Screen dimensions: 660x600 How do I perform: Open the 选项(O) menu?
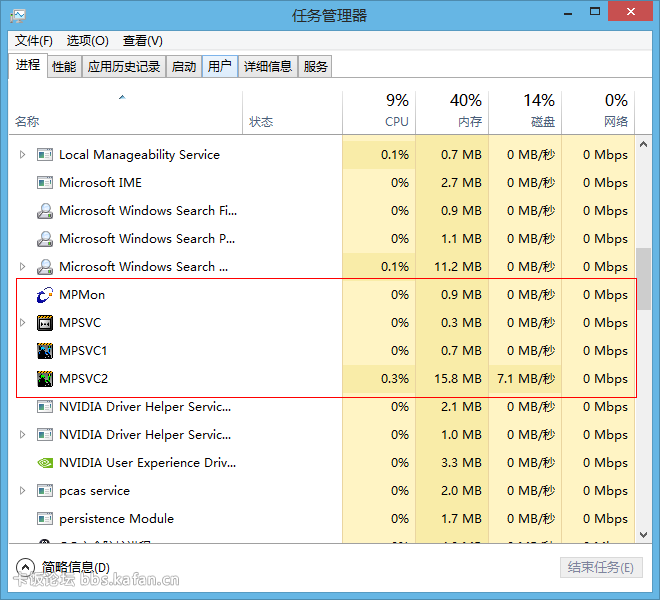pyautogui.click(x=87, y=40)
